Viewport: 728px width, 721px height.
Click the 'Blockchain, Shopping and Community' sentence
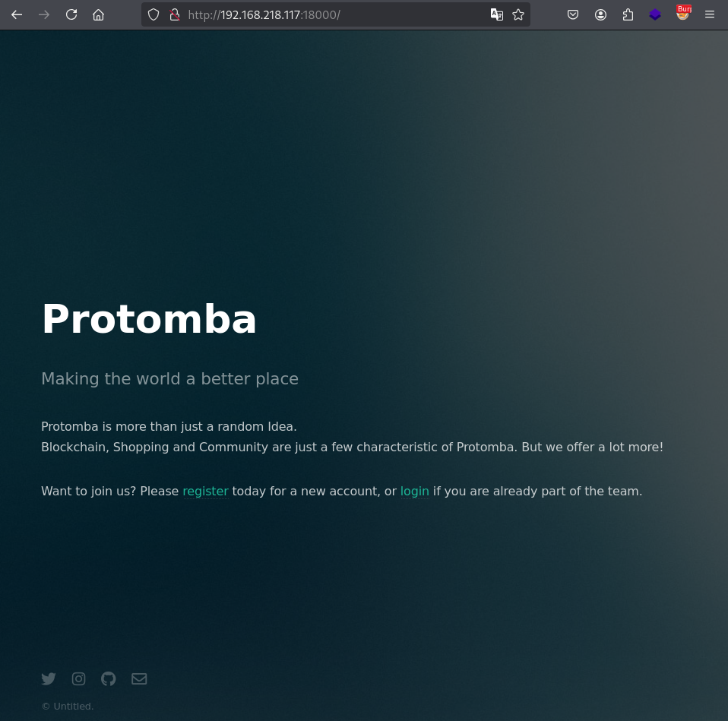pos(353,447)
